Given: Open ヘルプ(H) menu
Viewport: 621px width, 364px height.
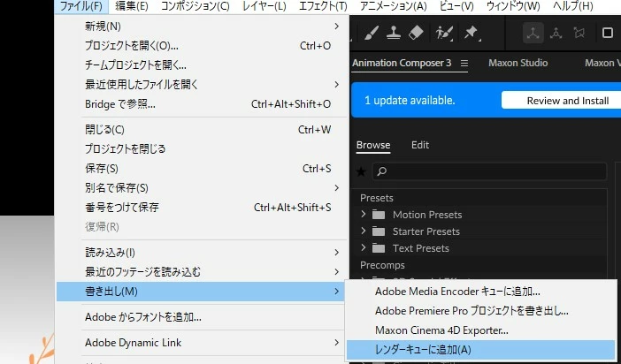Looking at the screenshot, I should coord(572,6).
